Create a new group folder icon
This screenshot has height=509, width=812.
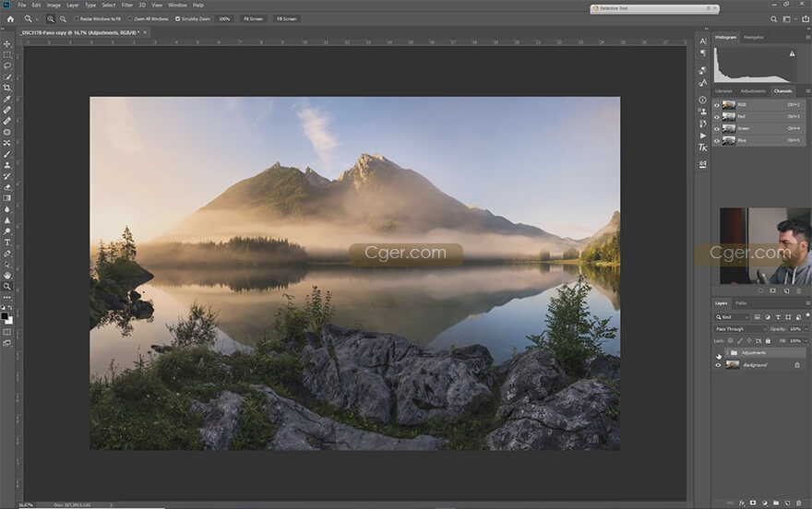(x=776, y=503)
